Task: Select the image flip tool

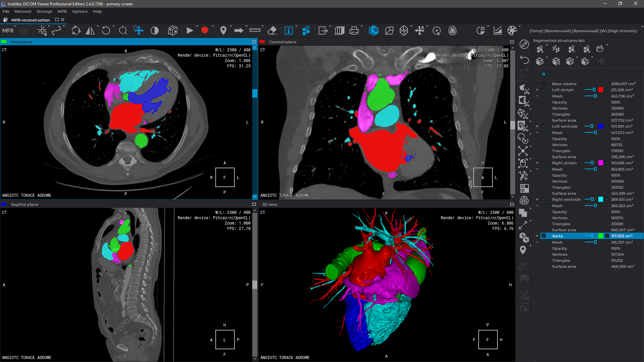Action: click(90, 31)
